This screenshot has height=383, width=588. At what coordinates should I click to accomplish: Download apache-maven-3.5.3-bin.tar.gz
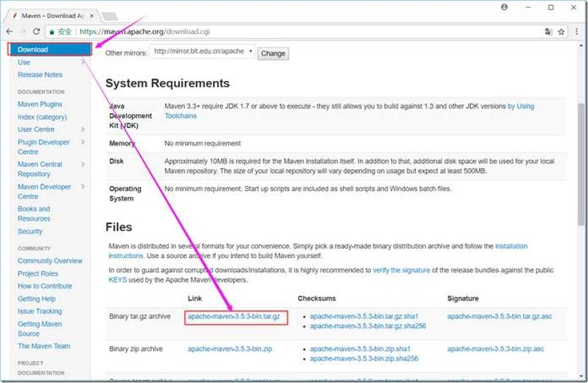(x=233, y=316)
